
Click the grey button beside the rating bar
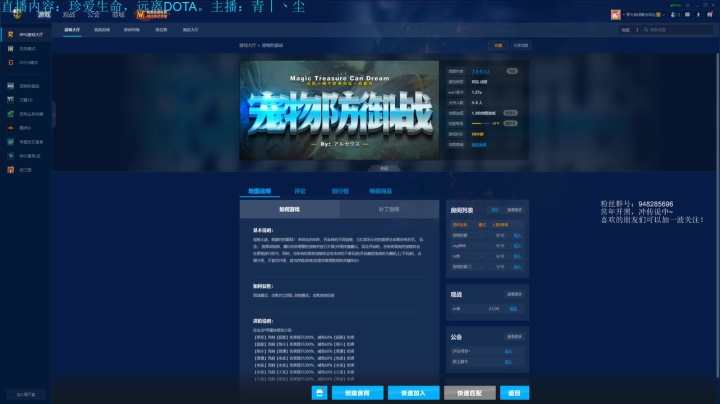(x=510, y=123)
